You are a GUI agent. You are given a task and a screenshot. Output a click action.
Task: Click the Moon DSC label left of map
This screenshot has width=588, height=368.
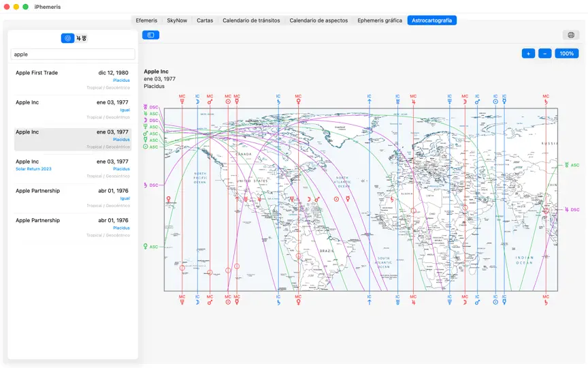click(151, 120)
